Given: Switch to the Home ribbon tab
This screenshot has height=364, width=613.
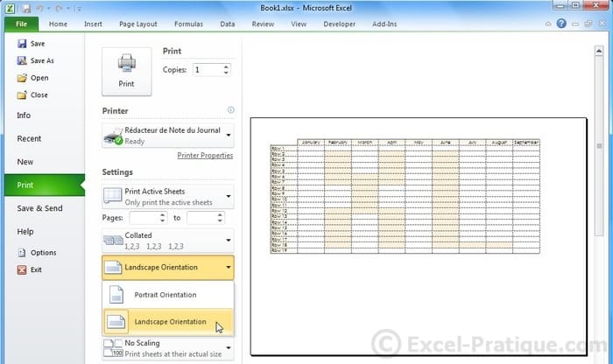Looking at the screenshot, I should point(58,24).
